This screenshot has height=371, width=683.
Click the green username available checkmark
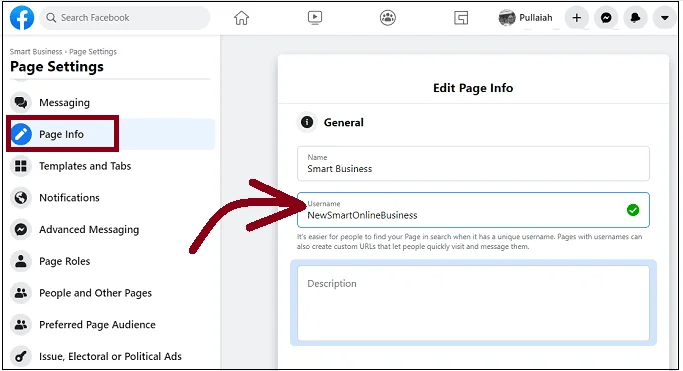point(633,210)
